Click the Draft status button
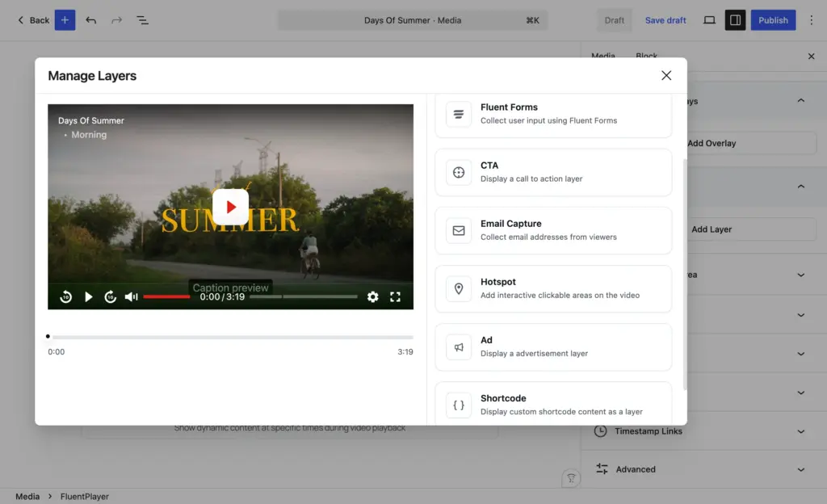The height and width of the screenshot is (504, 827). point(615,20)
